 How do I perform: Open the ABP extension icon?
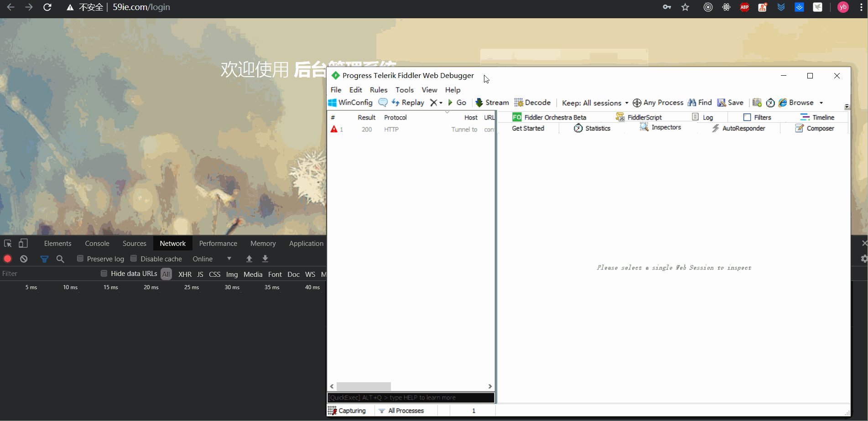click(744, 7)
